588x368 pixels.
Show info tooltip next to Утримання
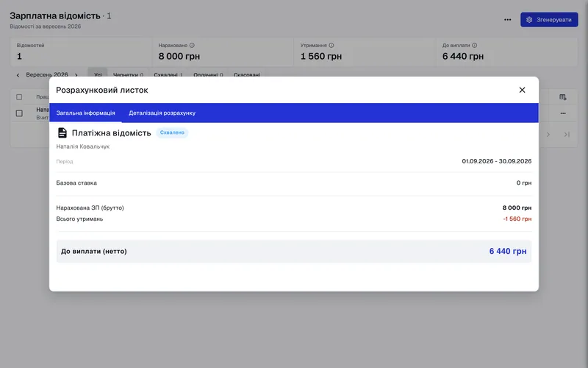coord(331,46)
